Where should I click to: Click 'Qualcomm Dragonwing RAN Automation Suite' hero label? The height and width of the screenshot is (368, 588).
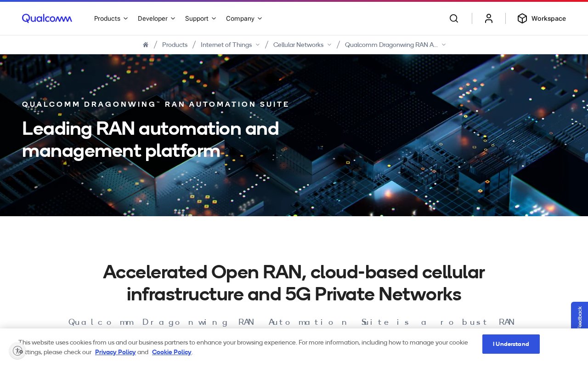pos(156,104)
